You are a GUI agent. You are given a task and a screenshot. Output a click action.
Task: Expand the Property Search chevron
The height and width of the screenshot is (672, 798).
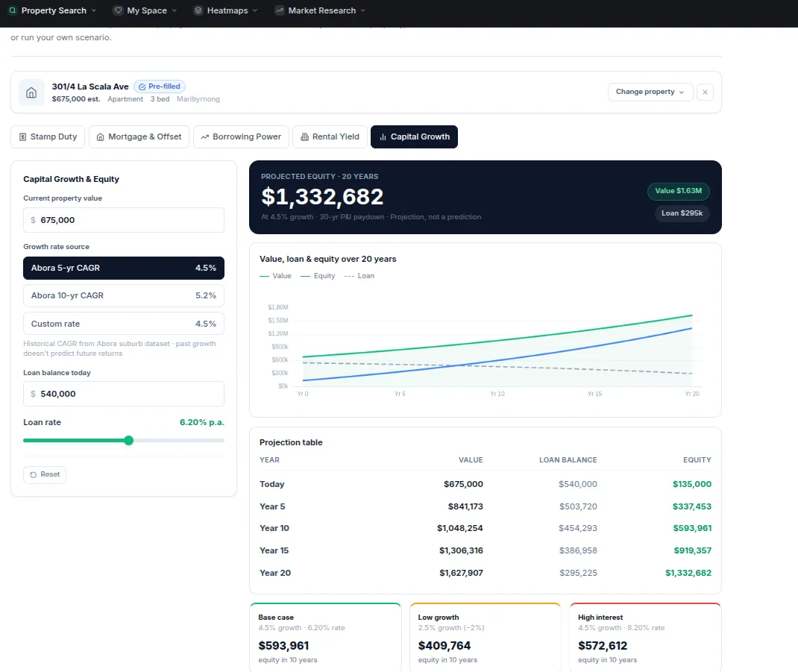point(94,10)
